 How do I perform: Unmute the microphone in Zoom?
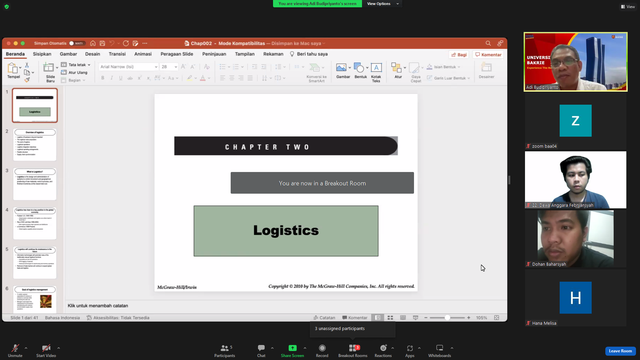15,350
